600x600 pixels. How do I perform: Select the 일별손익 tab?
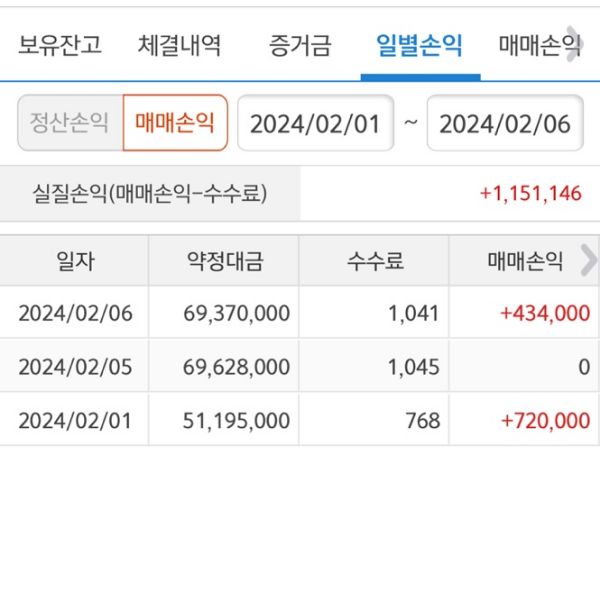[420, 45]
